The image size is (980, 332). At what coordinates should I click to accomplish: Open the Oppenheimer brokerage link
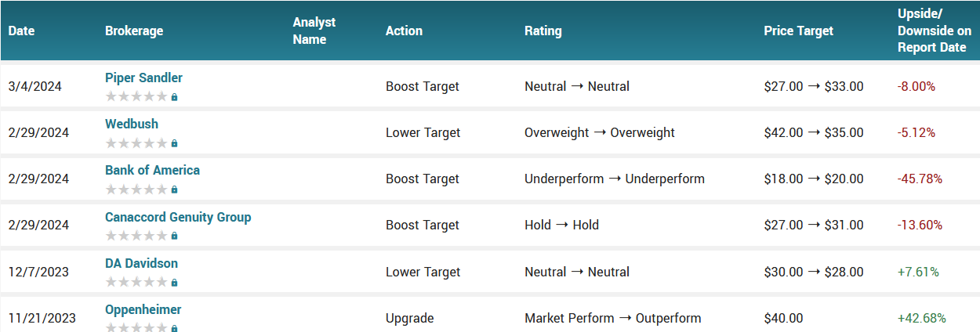tap(143, 309)
